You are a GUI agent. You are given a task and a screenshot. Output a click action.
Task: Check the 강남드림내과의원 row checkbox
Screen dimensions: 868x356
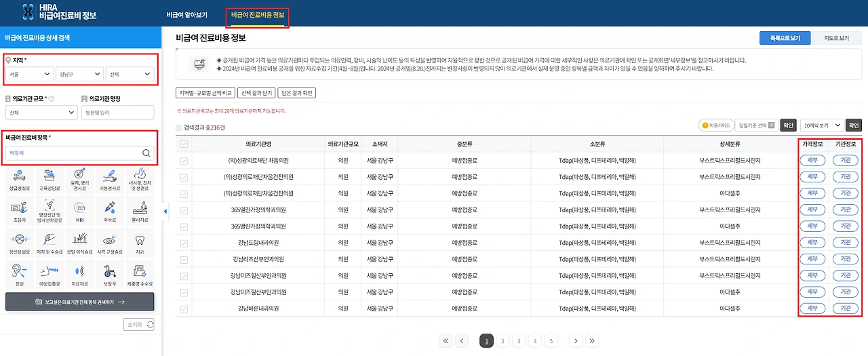point(184,243)
